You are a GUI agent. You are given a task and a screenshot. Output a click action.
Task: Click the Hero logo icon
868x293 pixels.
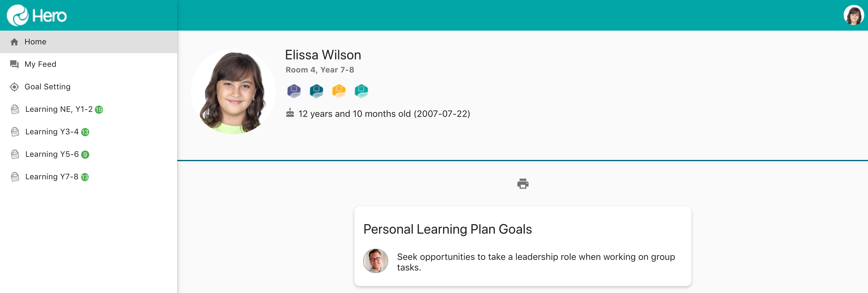click(x=18, y=15)
